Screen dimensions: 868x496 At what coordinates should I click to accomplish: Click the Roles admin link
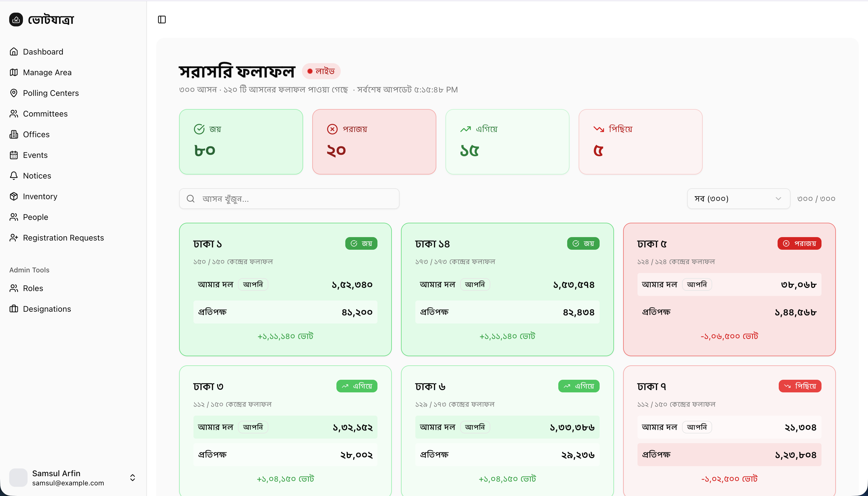tap(33, 288)
